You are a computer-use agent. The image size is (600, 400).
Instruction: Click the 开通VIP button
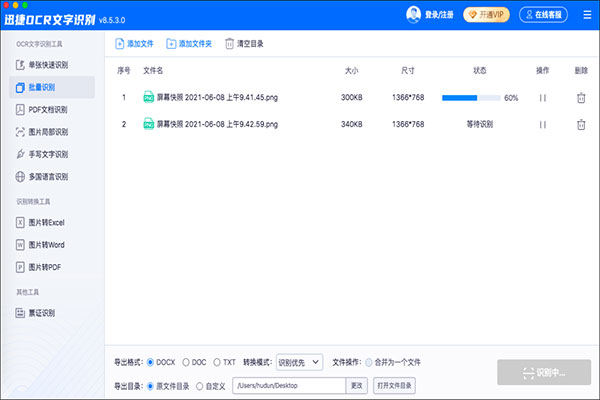click(x=487, y=15)
